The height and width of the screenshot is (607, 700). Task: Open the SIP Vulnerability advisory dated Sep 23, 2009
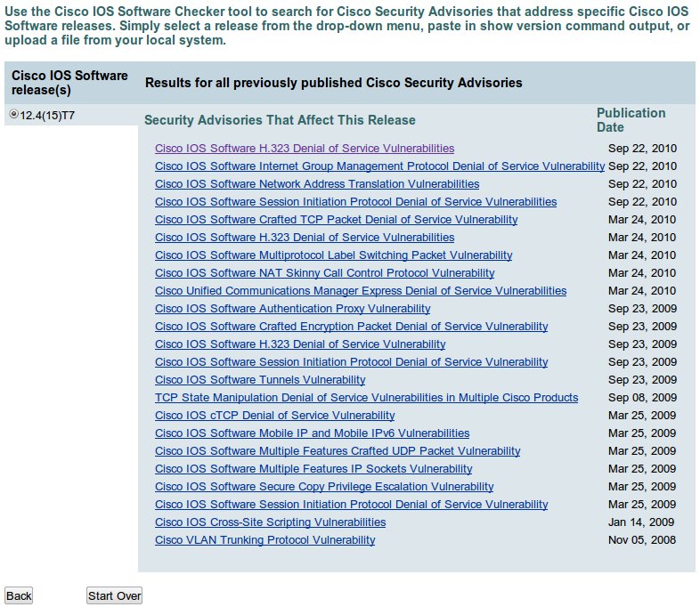pyautogui.click(x=352, y=362)
